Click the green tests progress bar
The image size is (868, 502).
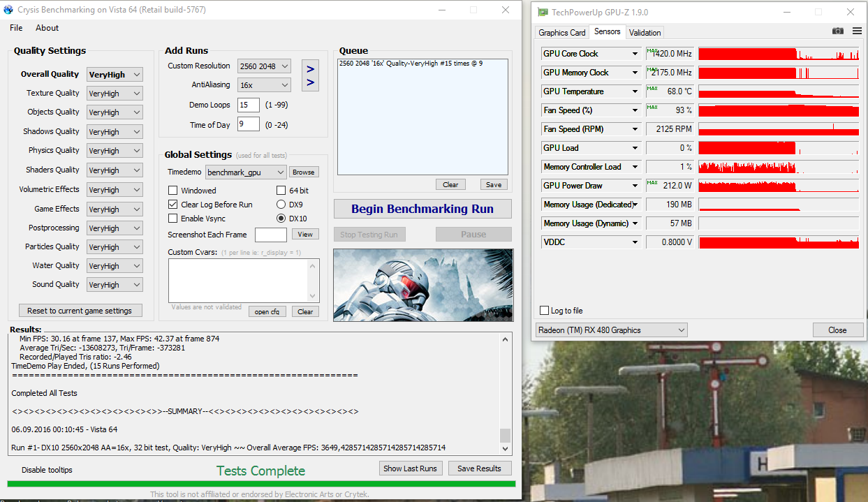261,484
